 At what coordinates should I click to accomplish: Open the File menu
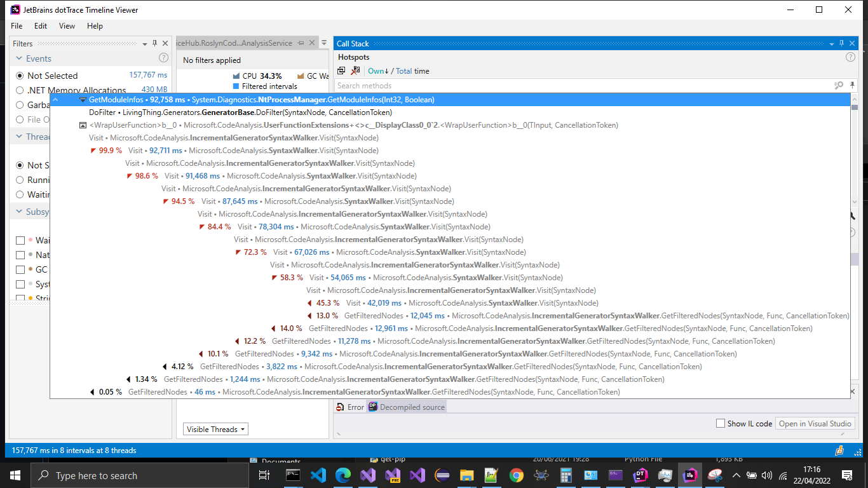click(x=17, y=26)
